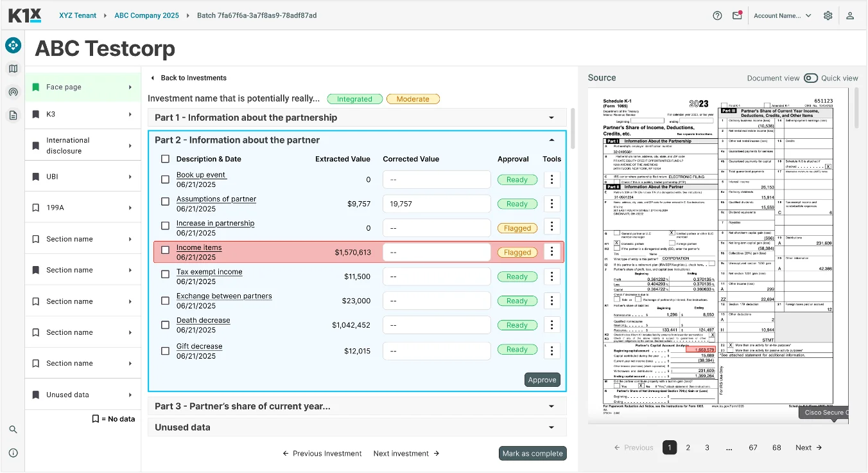Tick the Tax exempt income checkbox
Screen dimensions: 868x473
(165, 277)
